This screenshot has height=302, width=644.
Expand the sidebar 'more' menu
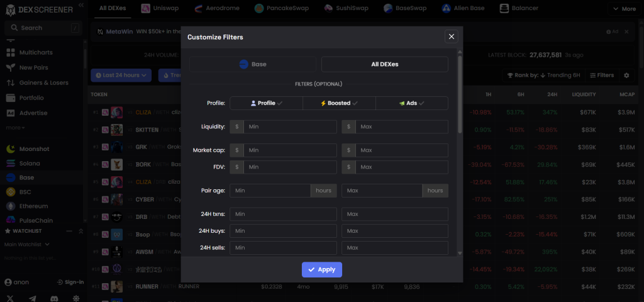pos(15,128)
